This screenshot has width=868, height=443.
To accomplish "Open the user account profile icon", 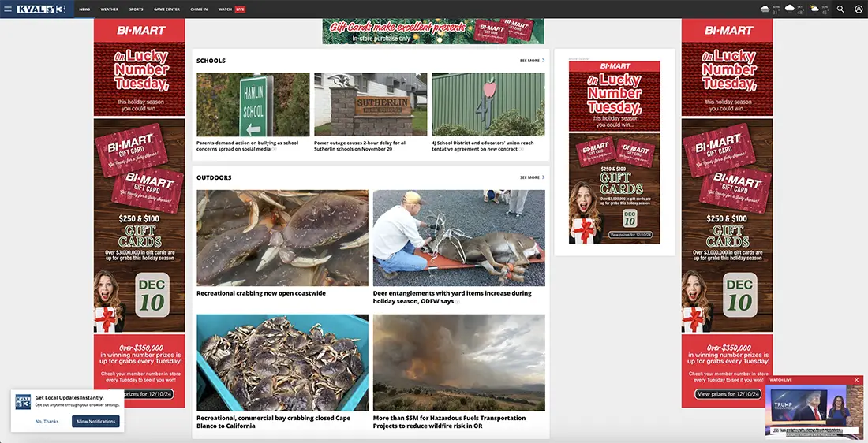I will click(x=859, y=9).
